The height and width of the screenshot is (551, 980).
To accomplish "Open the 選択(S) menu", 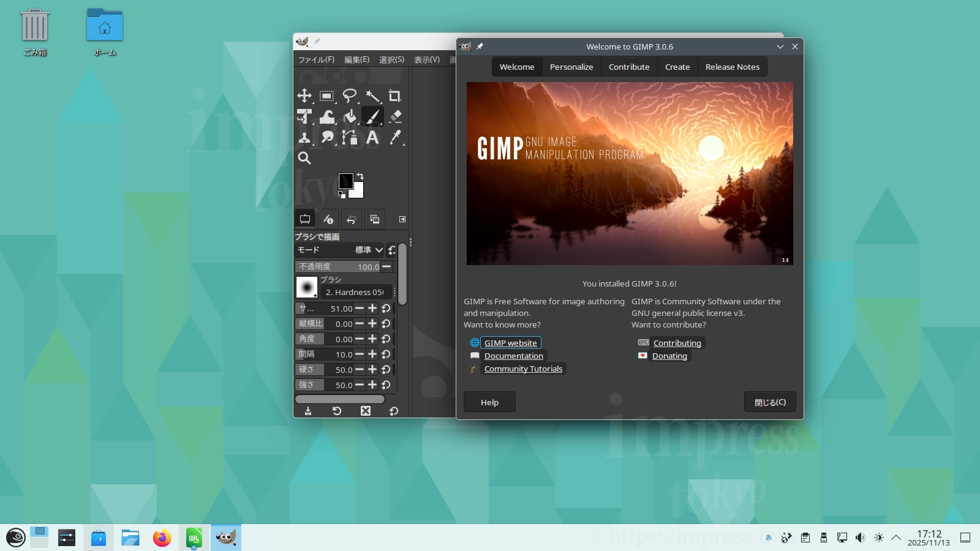I will coord(391,59).
